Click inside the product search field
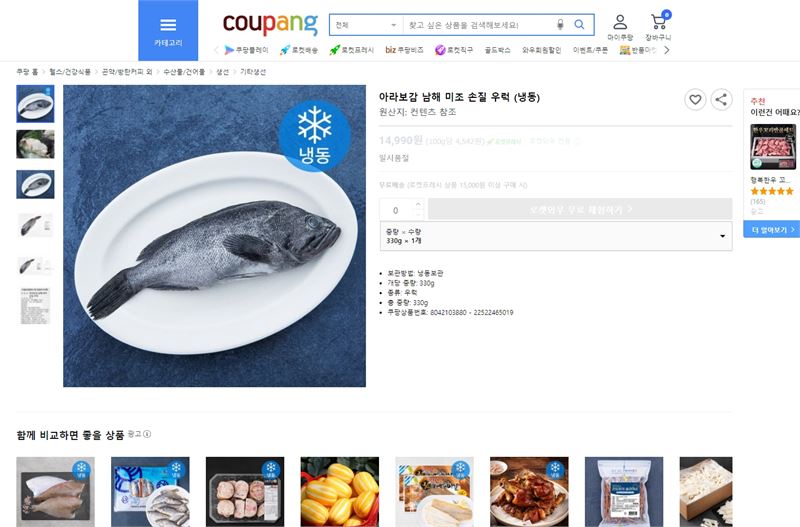Screen dimensions: 800x527 [479, 25]
